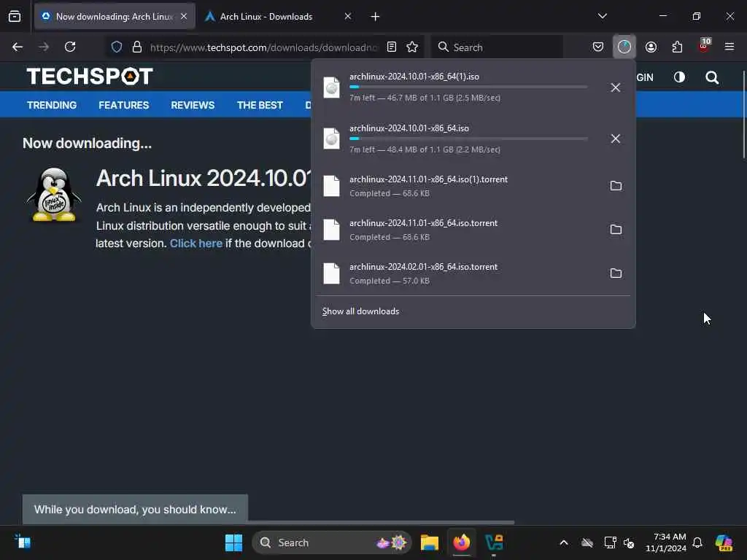Open the Windows Start menu
Image resolution: width=747 pixels, height=560 pixels.
click(233, 542)
